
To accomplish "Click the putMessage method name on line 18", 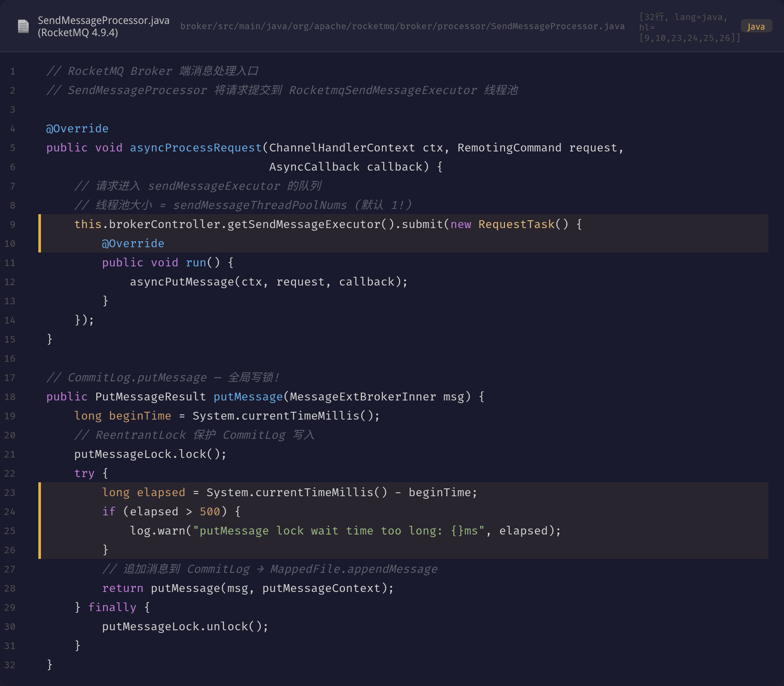I will 248,397.
